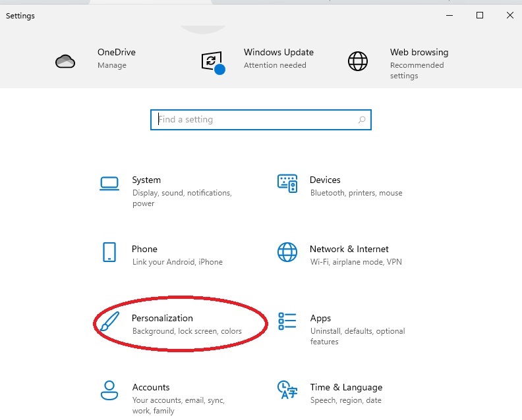Viewport: 522px width, 420px height.
Task: Open the Accounts settings heading
Action: click(151, 387)
